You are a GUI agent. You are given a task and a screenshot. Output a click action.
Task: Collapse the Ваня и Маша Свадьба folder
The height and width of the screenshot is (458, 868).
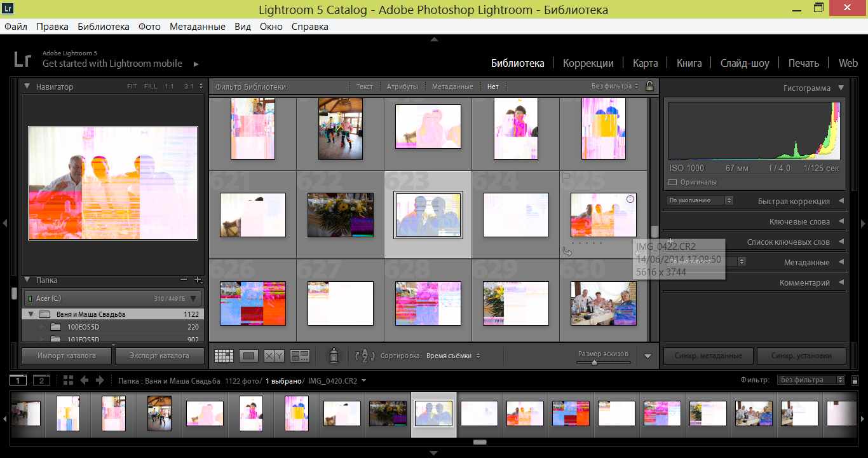click(x=31, y=314)
